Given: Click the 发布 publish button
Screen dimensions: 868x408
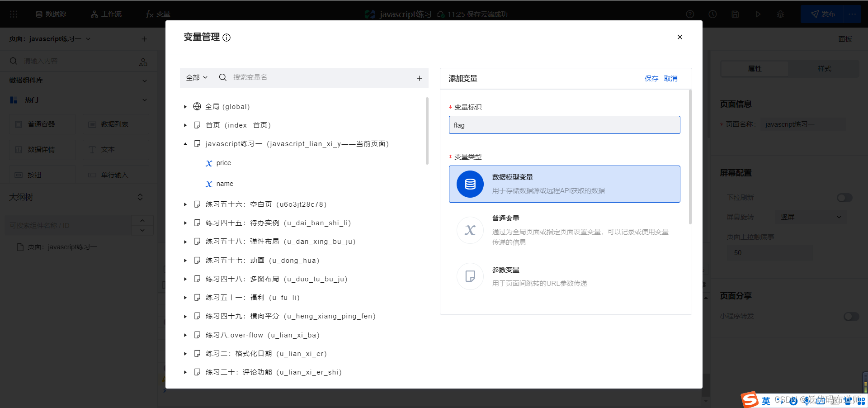Looking at the screenshot, I should [822, 14].
